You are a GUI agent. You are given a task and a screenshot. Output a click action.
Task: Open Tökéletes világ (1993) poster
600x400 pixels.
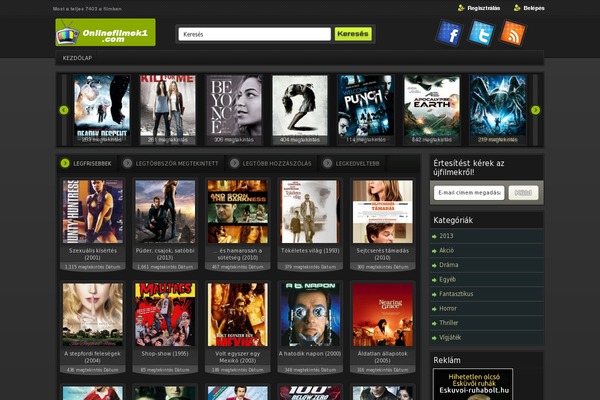pyautogui.click(x=310, y=212)
